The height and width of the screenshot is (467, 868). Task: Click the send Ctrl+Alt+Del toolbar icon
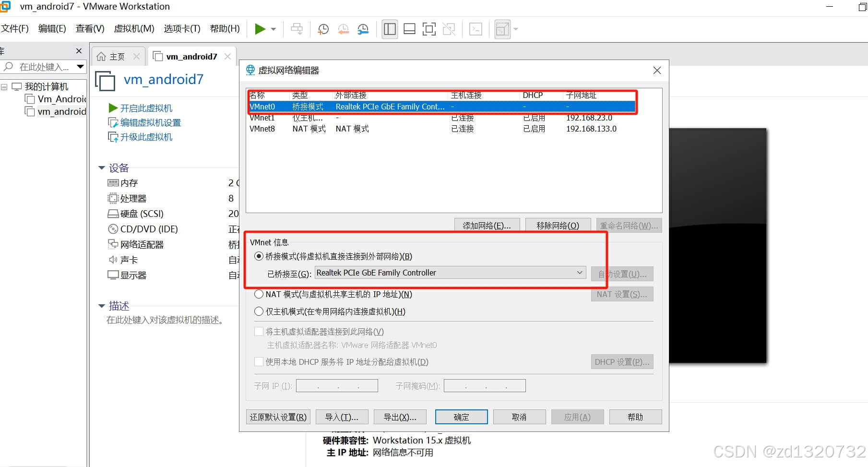point(297,29)
